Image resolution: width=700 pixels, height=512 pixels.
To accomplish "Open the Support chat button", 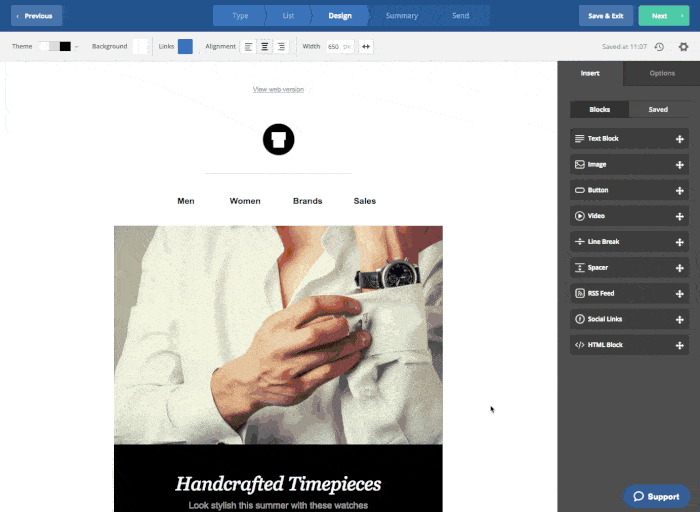I will pyautogui.click(x=656, y=496).
